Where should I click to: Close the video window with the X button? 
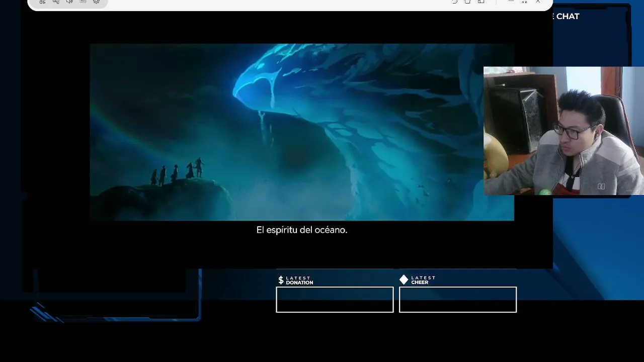coord(538,2)
